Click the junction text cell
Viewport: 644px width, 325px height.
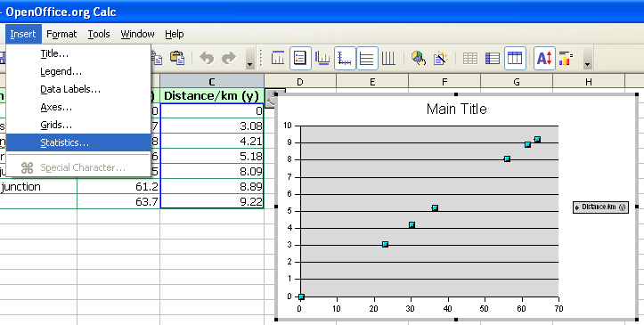(38, 187)
